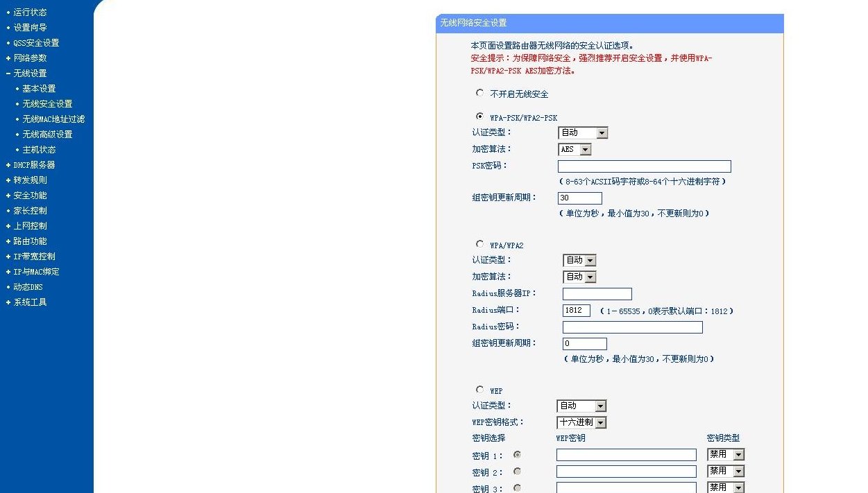Select the 不开启无线安全 radio button
This screenshot has width=868, height=493.
tap(479, 93)
